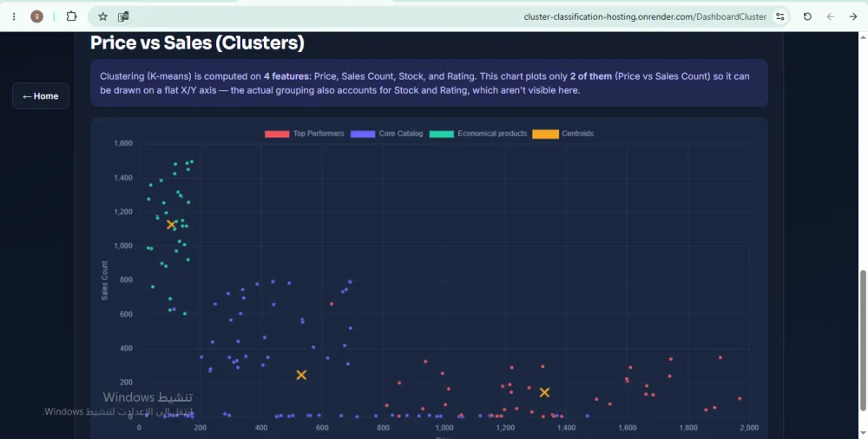Toggle Centroids legend label
The height and width of the screenshot is (439, 868).
577,134
